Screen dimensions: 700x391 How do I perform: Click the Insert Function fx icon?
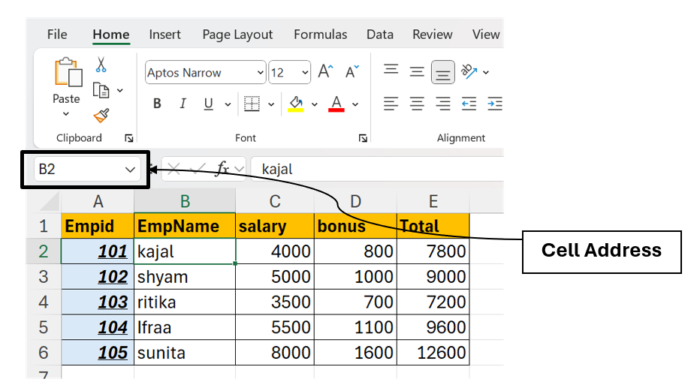click(x=222, y=169)
